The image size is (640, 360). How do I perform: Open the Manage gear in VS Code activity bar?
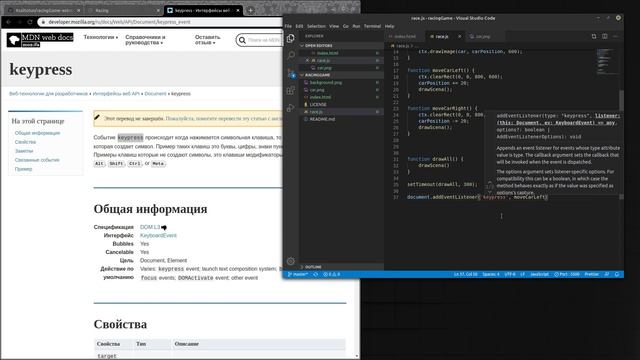tap(291, 261)
